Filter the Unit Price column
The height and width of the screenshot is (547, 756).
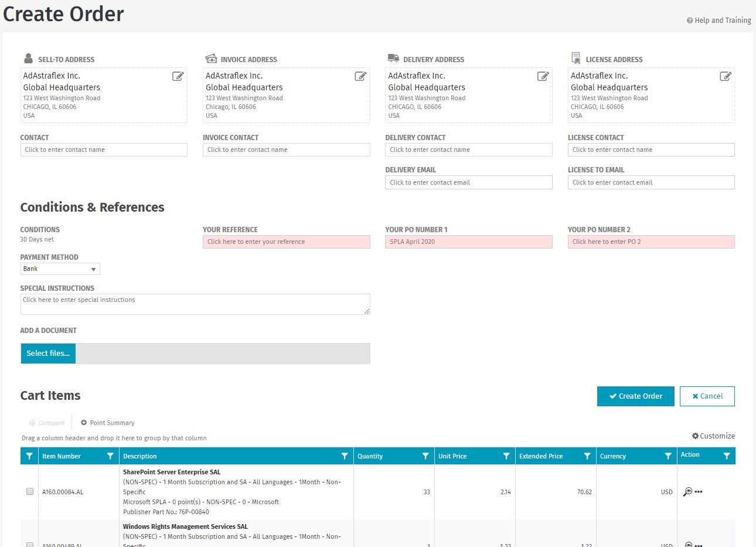(506, 456)
